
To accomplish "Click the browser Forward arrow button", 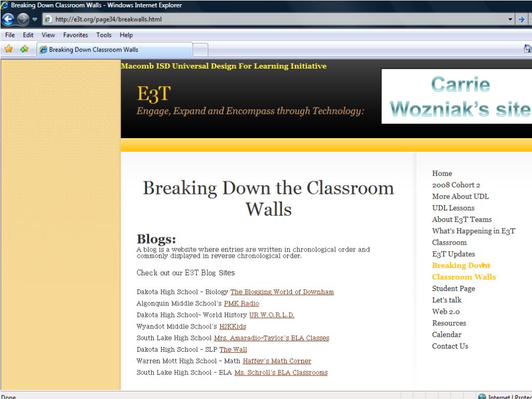I will coord(23,19).
